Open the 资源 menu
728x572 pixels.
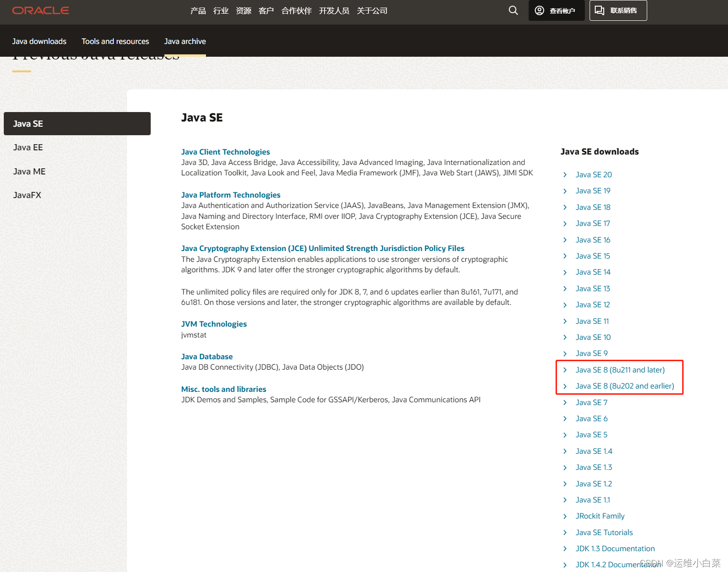click(x=243, y=10)
